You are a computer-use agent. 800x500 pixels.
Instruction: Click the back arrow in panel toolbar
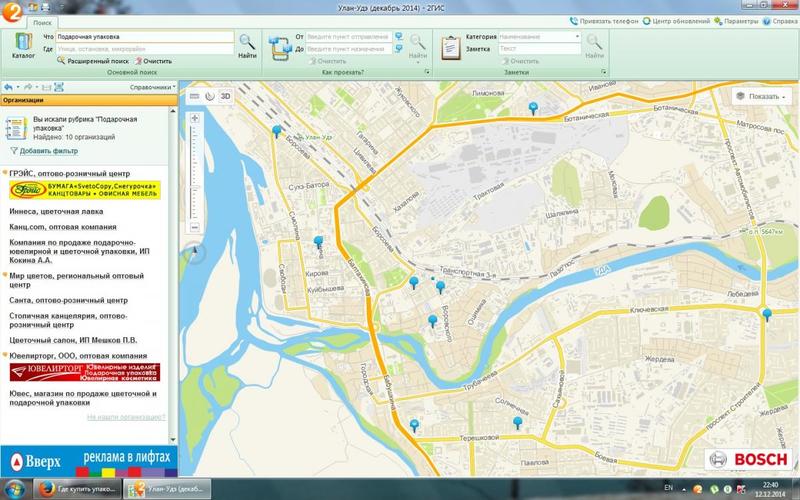[x=9, y=87]
